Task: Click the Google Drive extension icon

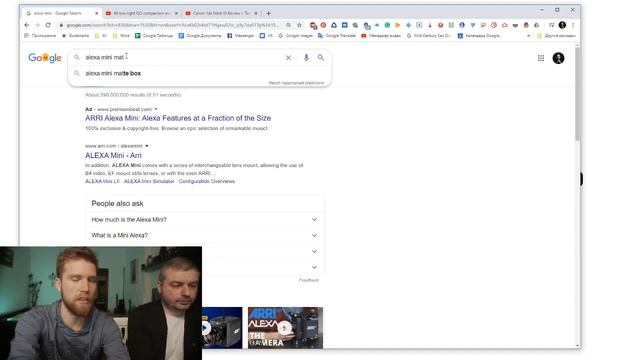Action: click(334, 25)
